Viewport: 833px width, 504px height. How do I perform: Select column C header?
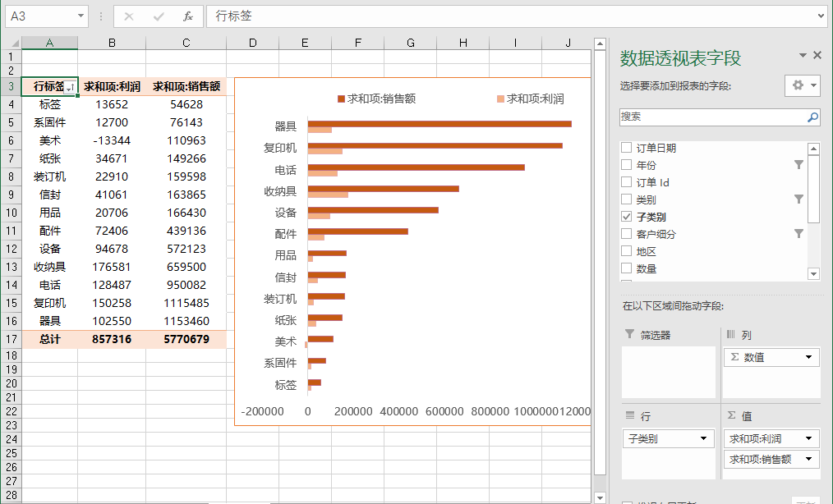186,43
